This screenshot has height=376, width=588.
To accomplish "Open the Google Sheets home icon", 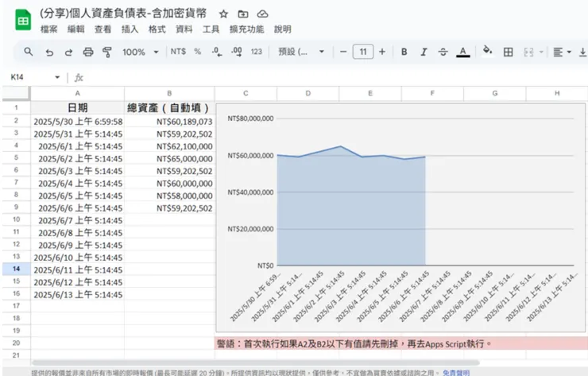I will (x=23, y=20).
